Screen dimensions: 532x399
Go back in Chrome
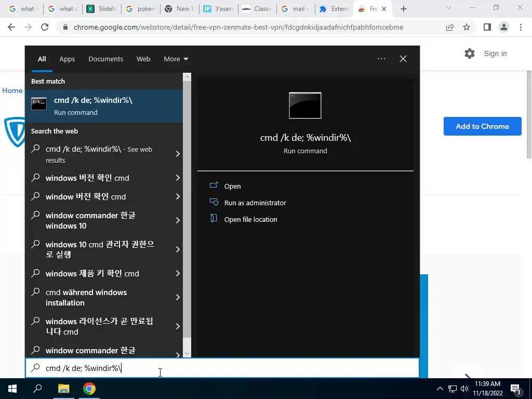pos(11,27)
